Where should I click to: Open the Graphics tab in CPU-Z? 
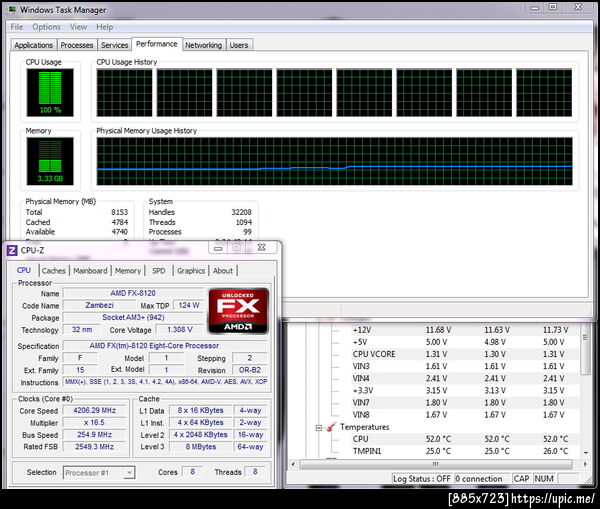[191, 271]
